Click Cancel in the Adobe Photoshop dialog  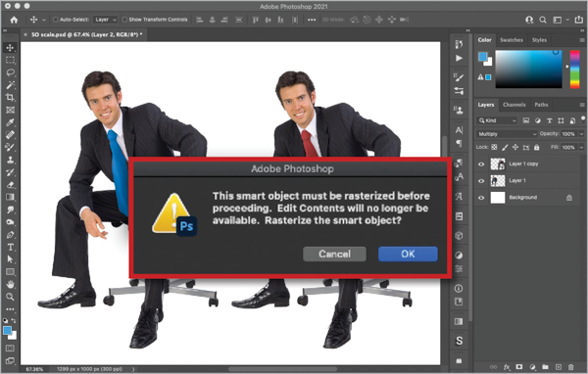coord(334,255)
